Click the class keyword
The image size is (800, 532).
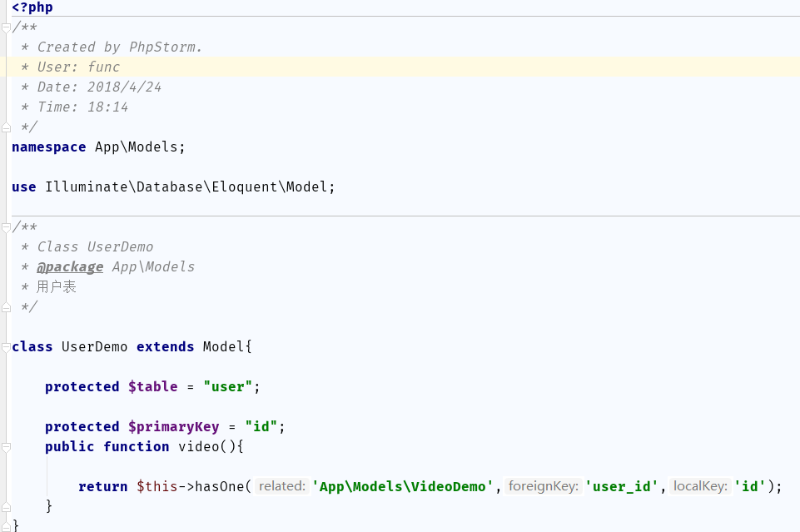32,347
